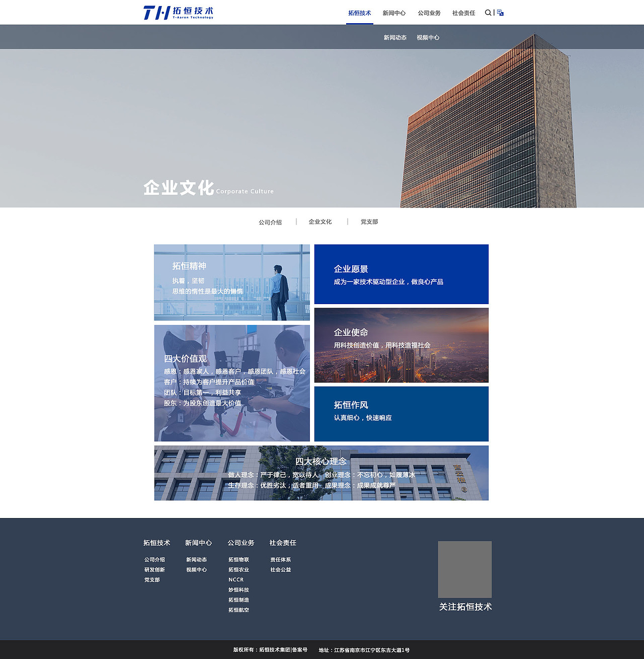
Task: Click the footer heading 公司业务
Action: [241, 543]
